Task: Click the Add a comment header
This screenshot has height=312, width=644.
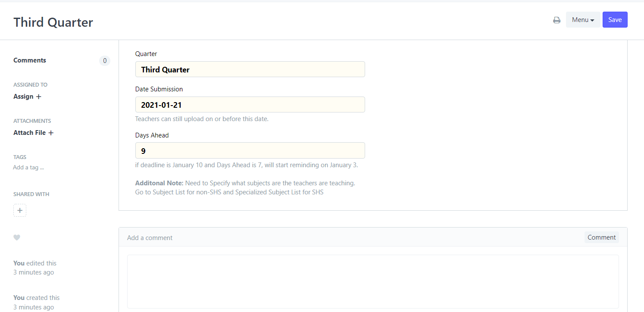Action: click(x=150, y=238)
